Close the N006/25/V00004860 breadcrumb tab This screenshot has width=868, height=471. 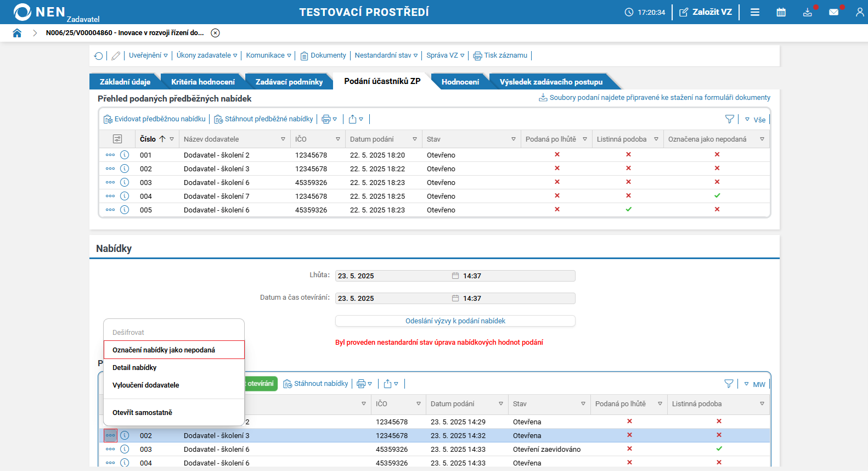click(x=216, y=33)
